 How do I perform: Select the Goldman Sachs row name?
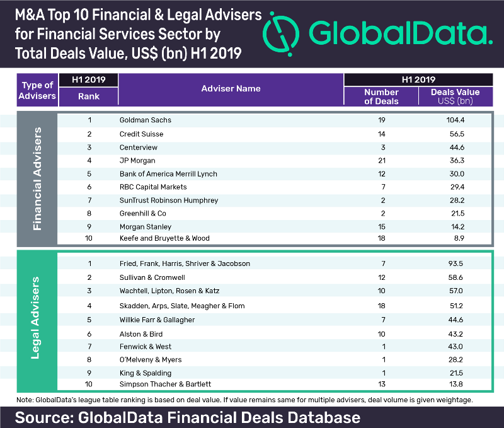[146, 120]
